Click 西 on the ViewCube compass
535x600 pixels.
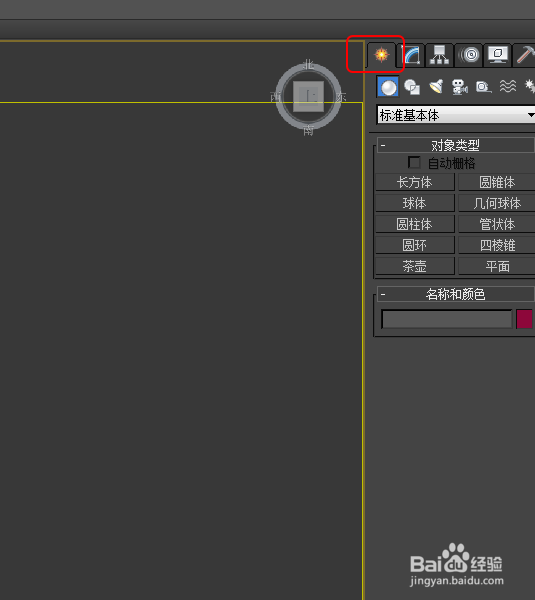pyautogui.click(x=276, y=97)
